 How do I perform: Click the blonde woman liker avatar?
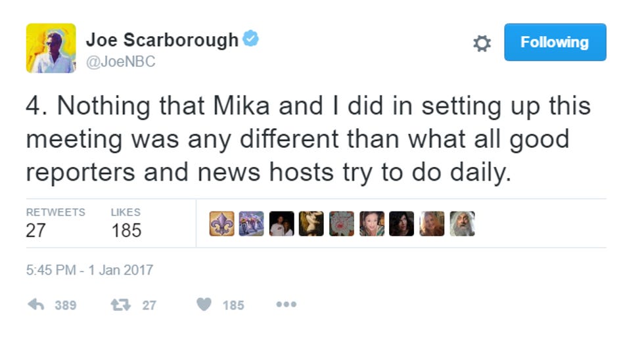[432, 223]
